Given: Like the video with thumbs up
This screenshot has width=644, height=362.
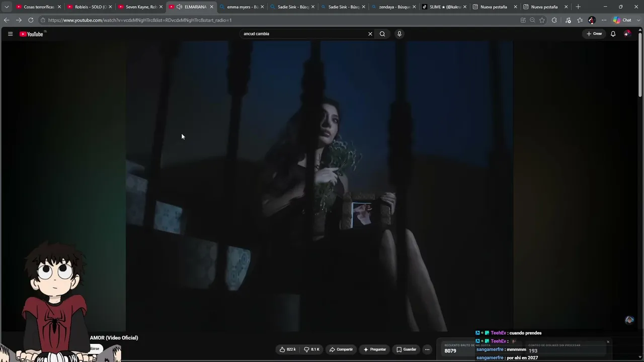Looking at the screenshot, I should pyautogui.click(x=288, y=349).
